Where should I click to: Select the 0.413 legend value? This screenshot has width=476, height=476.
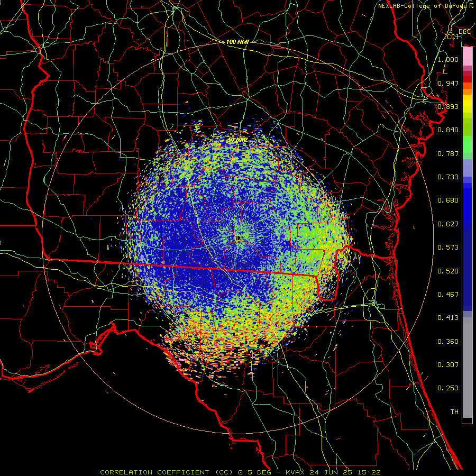[448, 318]
